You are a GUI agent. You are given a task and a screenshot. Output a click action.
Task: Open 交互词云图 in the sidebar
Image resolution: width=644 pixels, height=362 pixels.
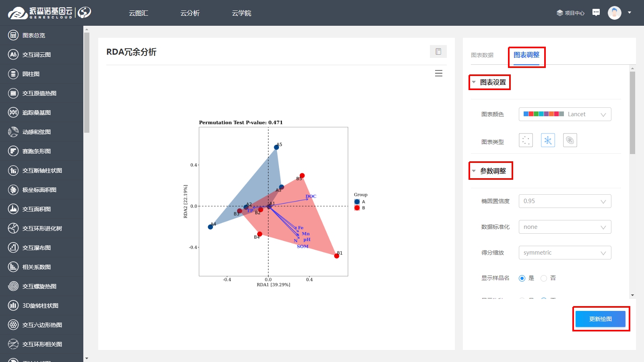[36, 55]
